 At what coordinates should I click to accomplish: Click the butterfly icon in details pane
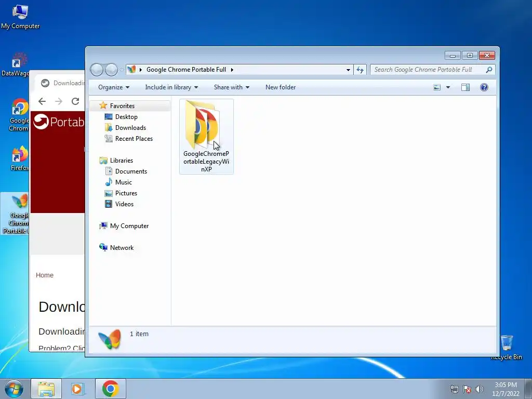[109, 339]
